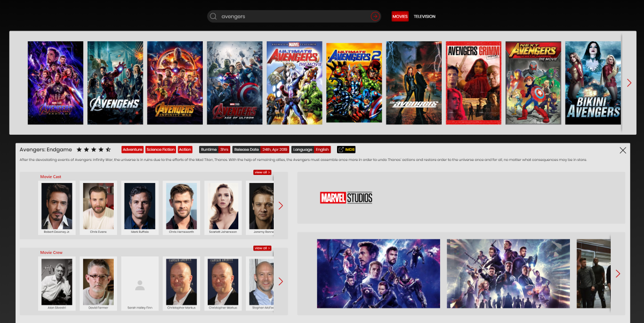Click the Endgame plot description text
This screenshot has height=323, width=644.
tap(303, 160)
